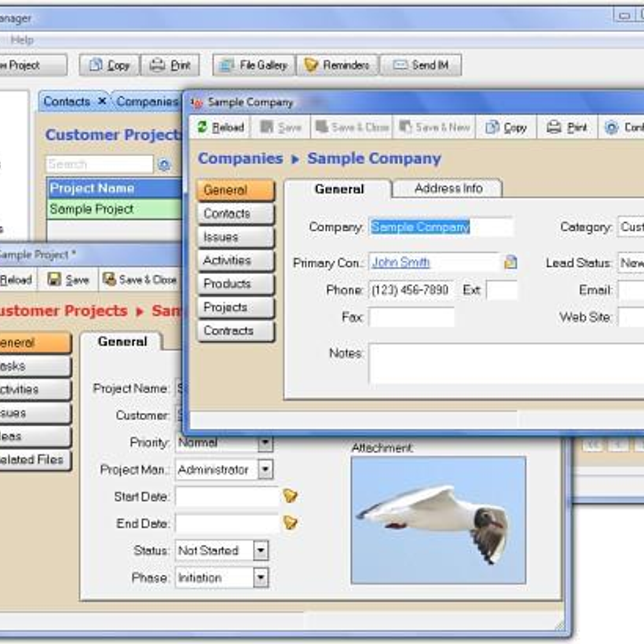Close the Contacts tab
The width and height of the screenshot is (644, 644).
pos(102,101)
